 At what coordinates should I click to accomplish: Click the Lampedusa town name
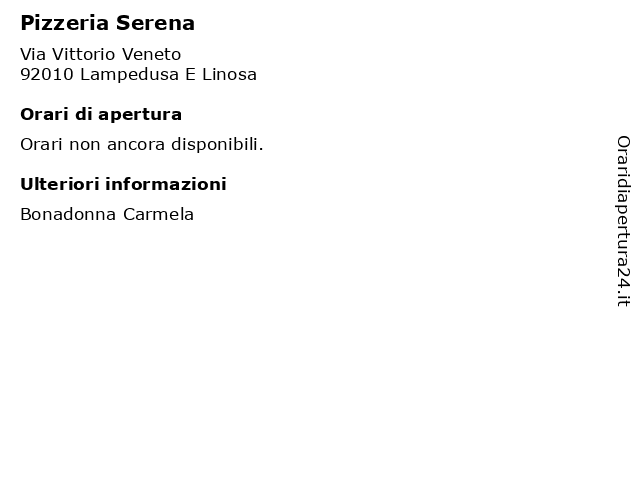[x=129, y=75]
